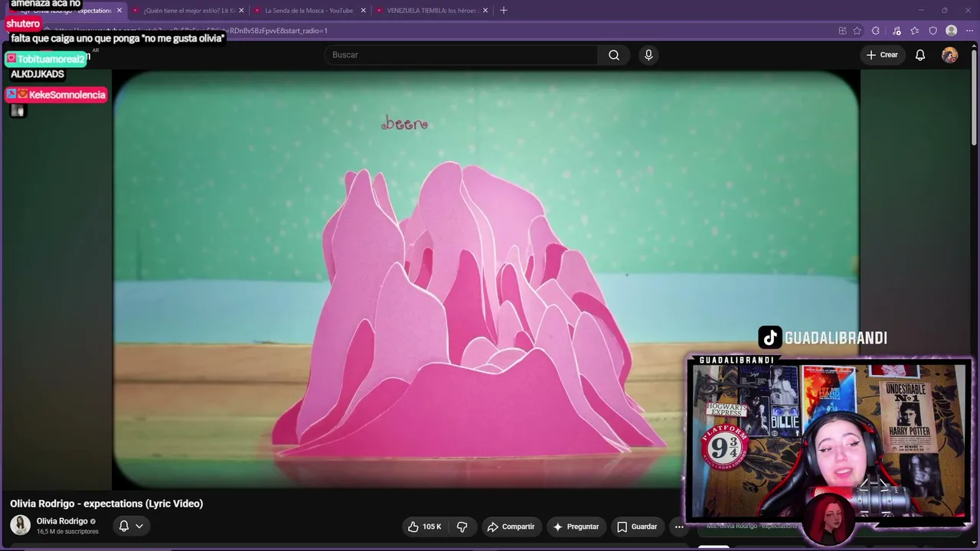Screen dimensions: 980x551
Task: Close the ¿Quién tiene el mejor estilo tab
Action: (241, 11)
